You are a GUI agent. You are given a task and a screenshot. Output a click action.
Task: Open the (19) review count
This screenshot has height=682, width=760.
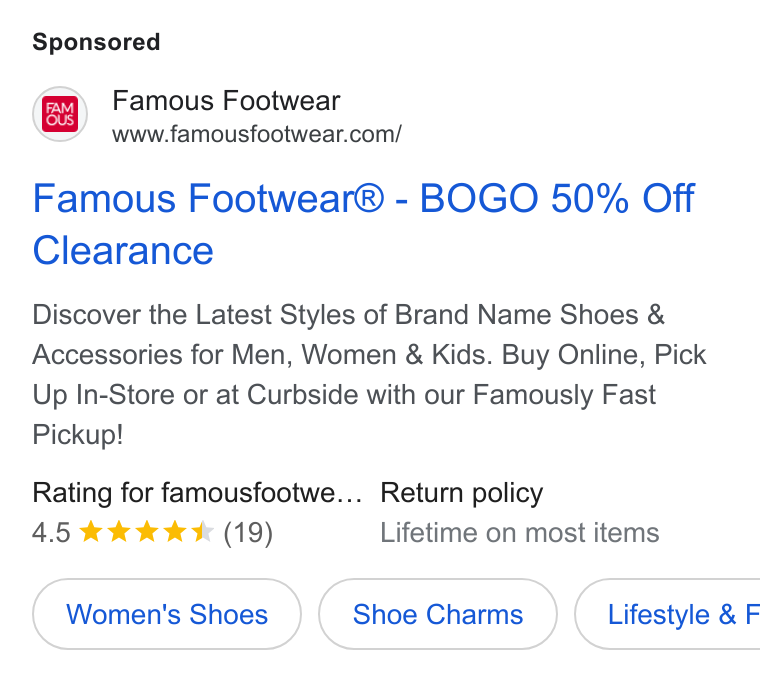(248, 533)
